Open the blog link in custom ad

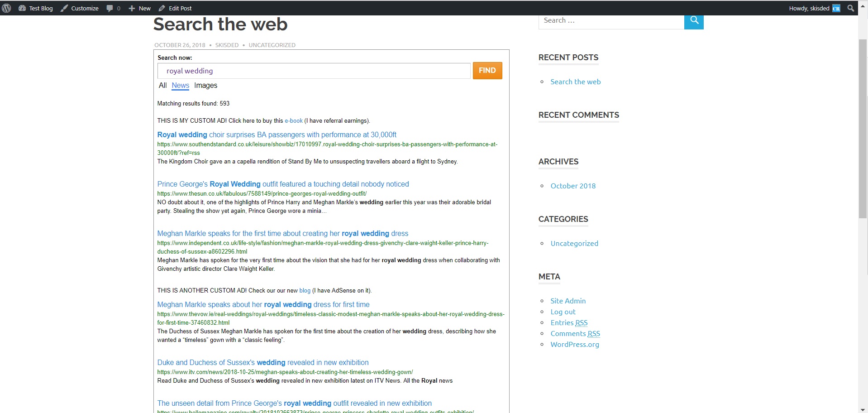click(x=305, y=290)
